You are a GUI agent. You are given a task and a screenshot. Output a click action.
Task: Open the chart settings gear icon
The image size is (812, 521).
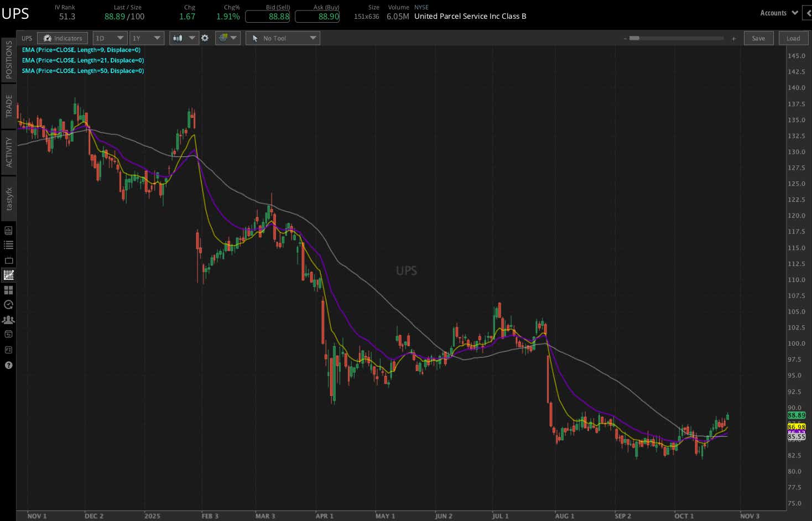tap(205, 38)
